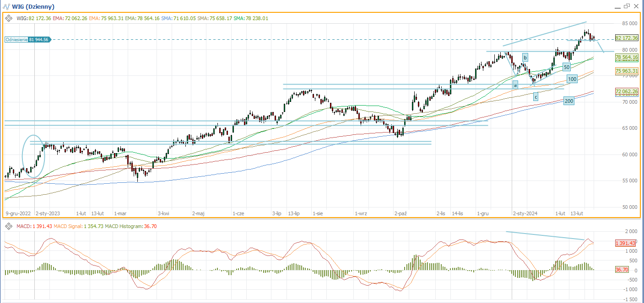Click the '50' moving average label
The height and width of the screenshot is (303, 644).
567,67
